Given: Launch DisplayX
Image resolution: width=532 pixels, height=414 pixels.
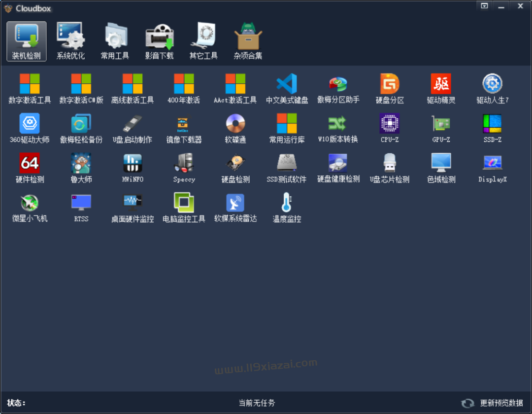Looking at the screenshot, I should (x=493, y=168).
